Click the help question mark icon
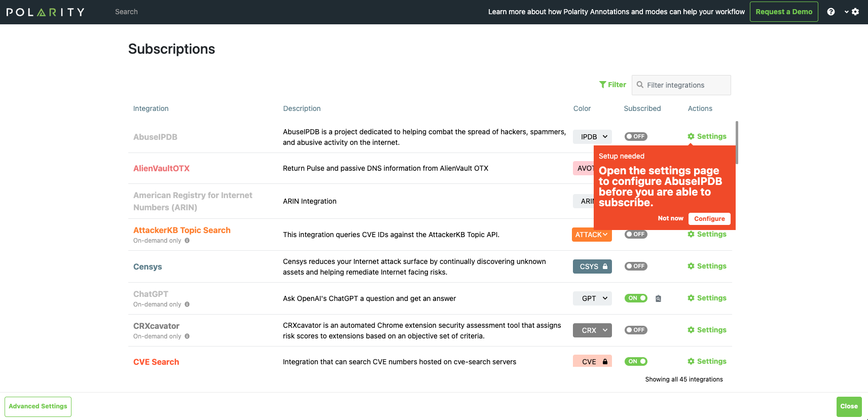Image resolution: width=868 pixels, height=420 pixels. coord(830,12)
